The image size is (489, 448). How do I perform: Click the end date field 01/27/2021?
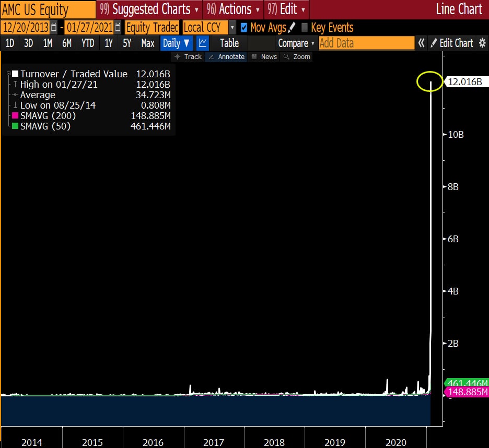(89, 28)
